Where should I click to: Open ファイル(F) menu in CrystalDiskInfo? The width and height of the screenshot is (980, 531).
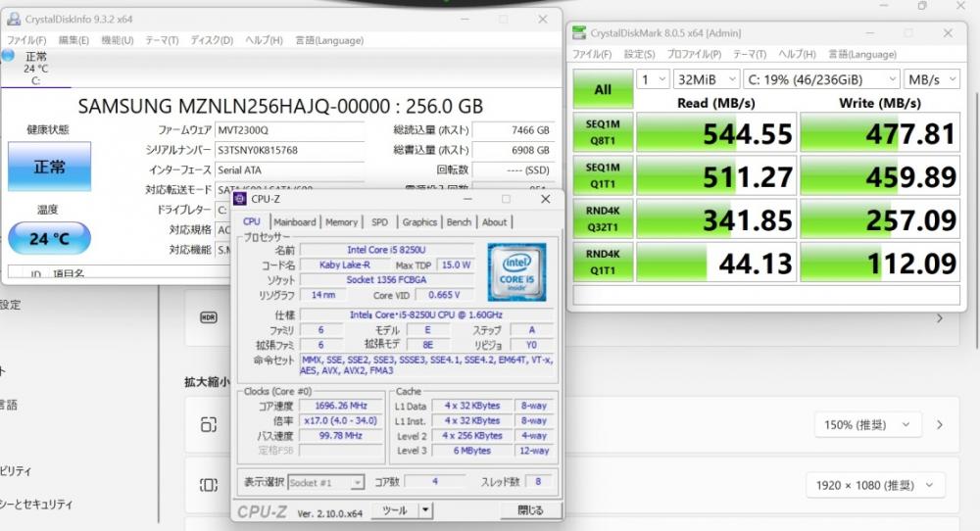[x=26, y=40]
